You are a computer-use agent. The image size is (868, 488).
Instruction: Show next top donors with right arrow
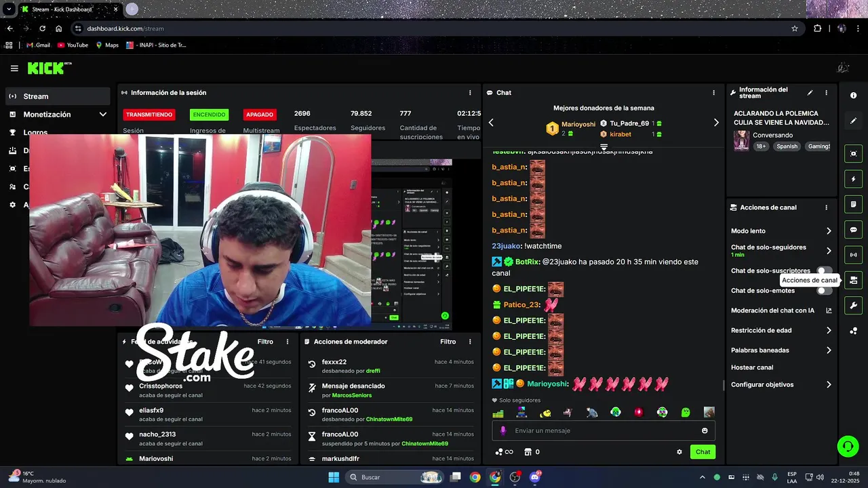[716, 123]
